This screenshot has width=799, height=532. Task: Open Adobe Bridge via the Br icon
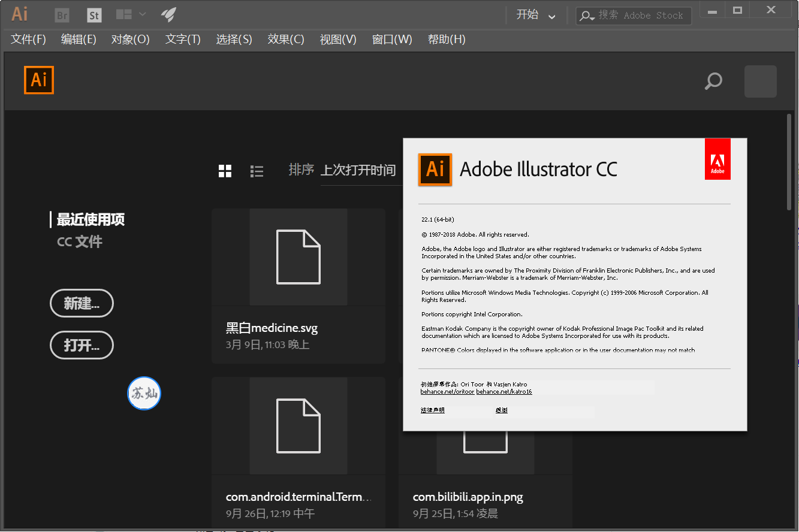click(62, 14)
